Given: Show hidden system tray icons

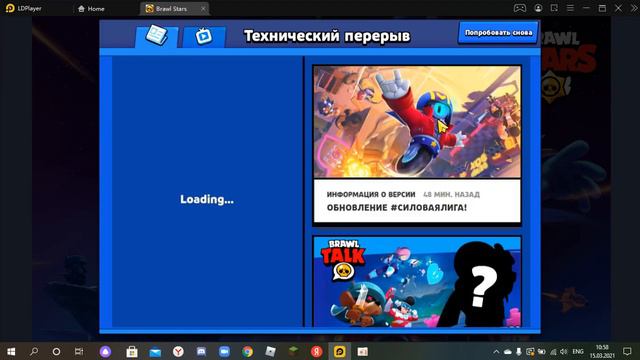Looking at the screenshot, I should coord(496,351).
